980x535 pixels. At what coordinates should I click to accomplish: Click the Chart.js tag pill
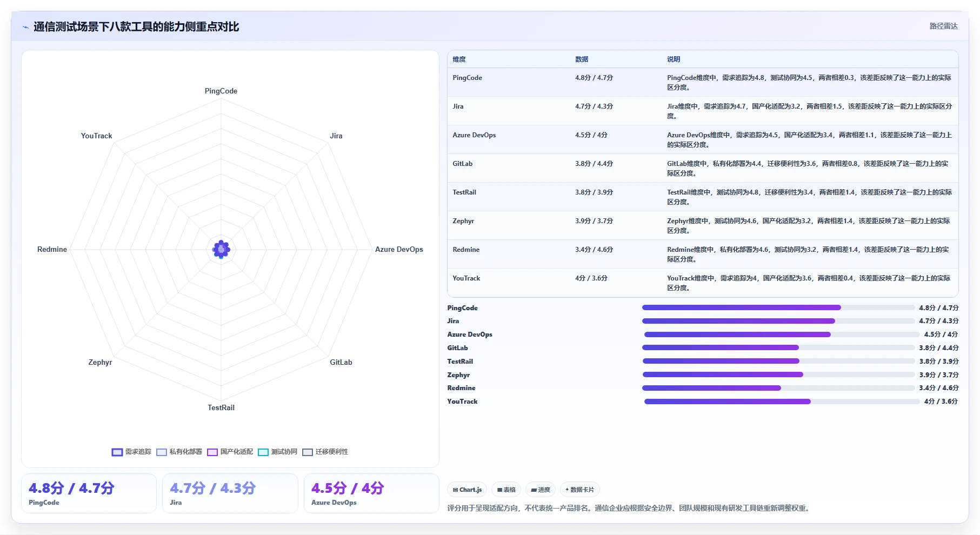(467, 490)
